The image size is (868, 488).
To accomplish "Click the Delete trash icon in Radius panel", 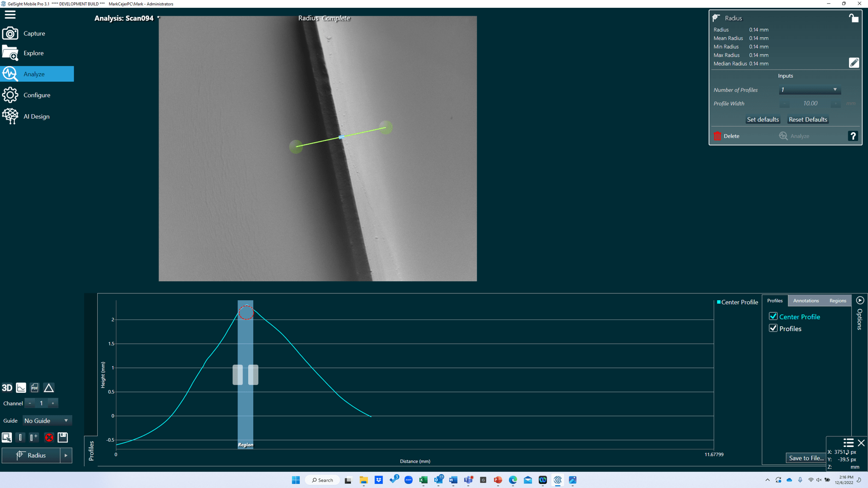I will coord(717,136).
